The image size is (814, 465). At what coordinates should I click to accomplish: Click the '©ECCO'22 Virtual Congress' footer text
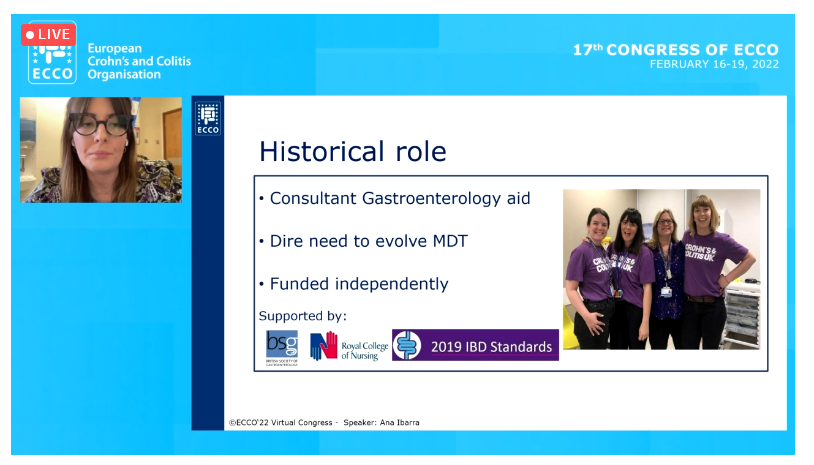tap(280, 422)
